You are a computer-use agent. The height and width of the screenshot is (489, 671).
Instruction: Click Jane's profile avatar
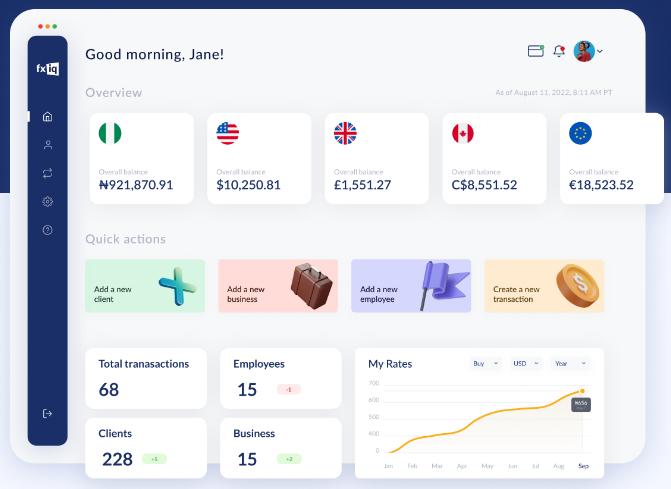click(x=584, y=51)
